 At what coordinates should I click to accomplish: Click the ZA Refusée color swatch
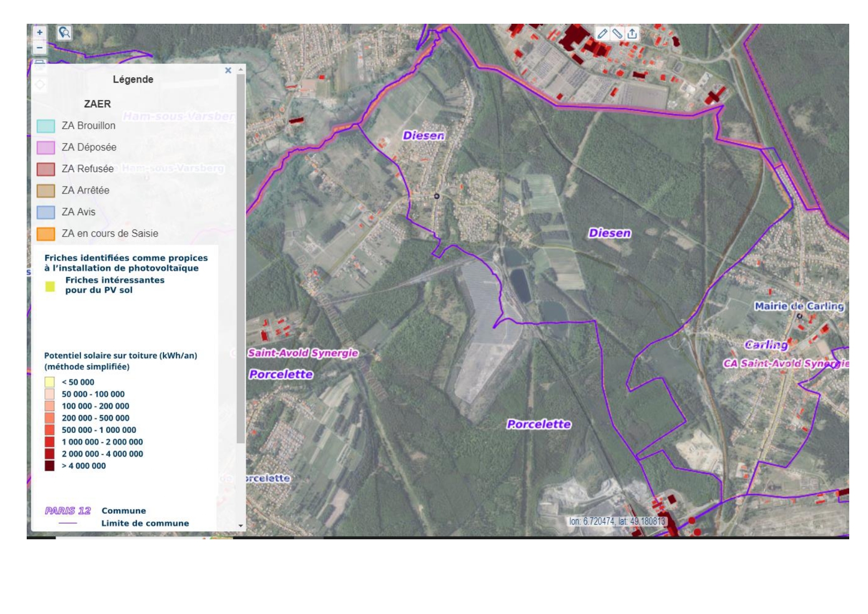[46, 169]
